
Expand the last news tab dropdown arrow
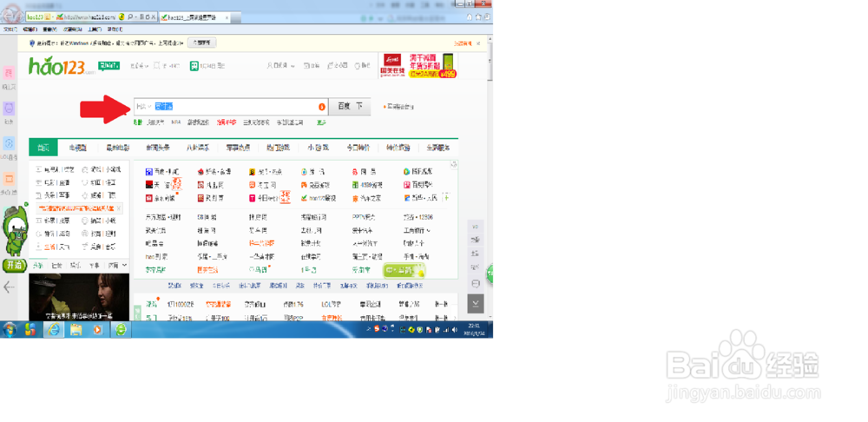(x=123, y=266)
